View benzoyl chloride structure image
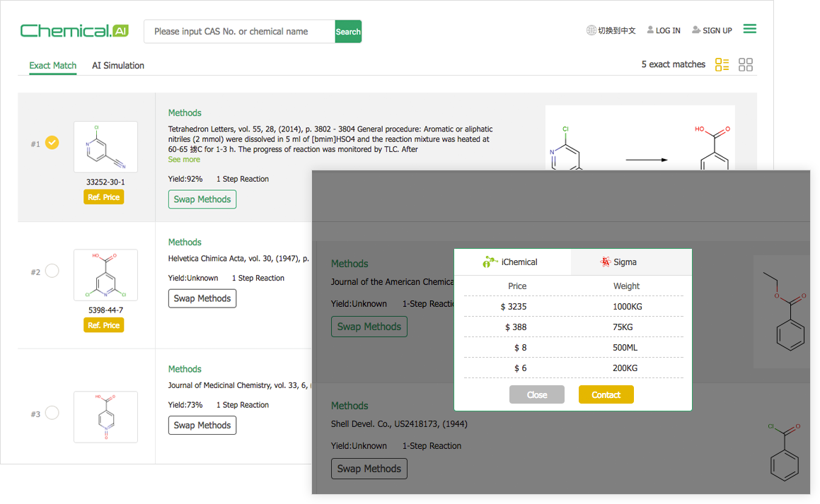The width and height of the screenshot is (820, 504). point(785,452)
